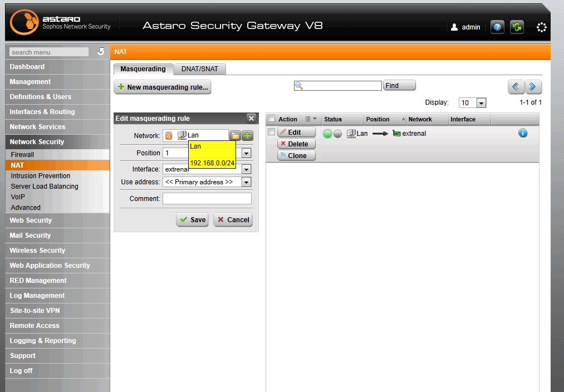The image size is (564, 392).
Task: Open Interfaces & Routing menu
Action: pyautogui.click(x=57, y=112)
